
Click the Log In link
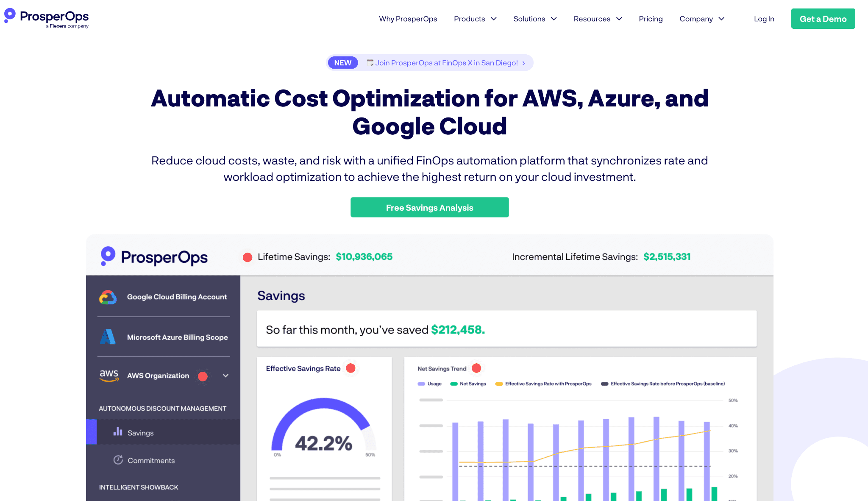click(764, 19)
